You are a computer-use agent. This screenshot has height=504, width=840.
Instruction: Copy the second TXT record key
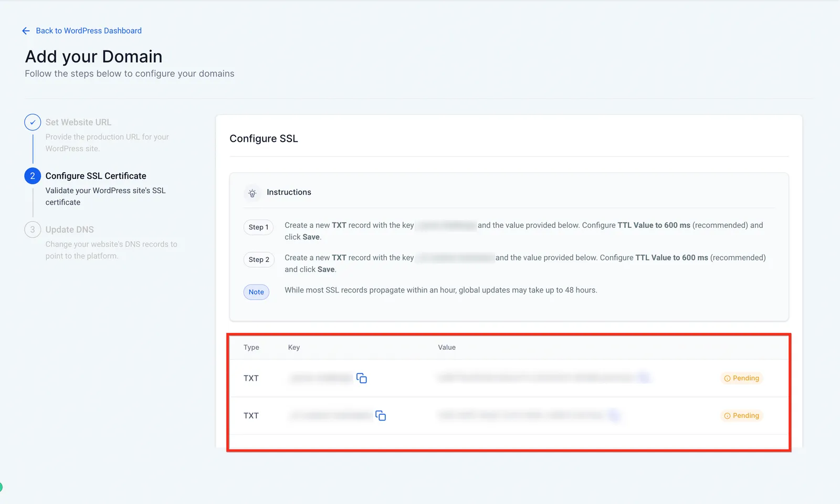pyautogui.click(x=381, y=416)
